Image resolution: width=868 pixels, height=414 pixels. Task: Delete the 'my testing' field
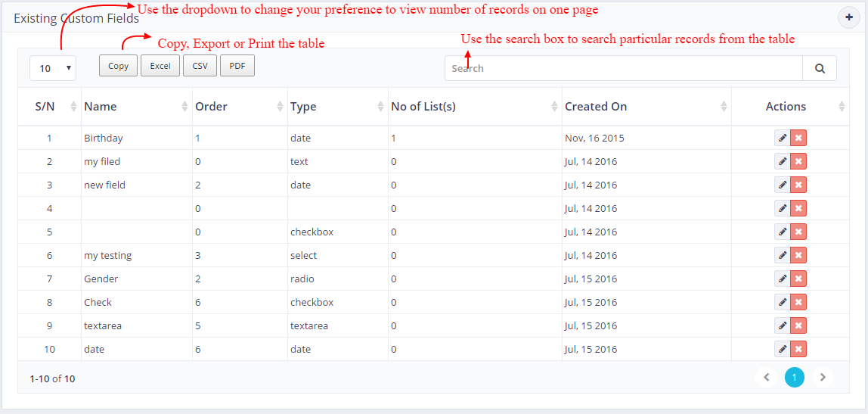(x=798, y=255)
